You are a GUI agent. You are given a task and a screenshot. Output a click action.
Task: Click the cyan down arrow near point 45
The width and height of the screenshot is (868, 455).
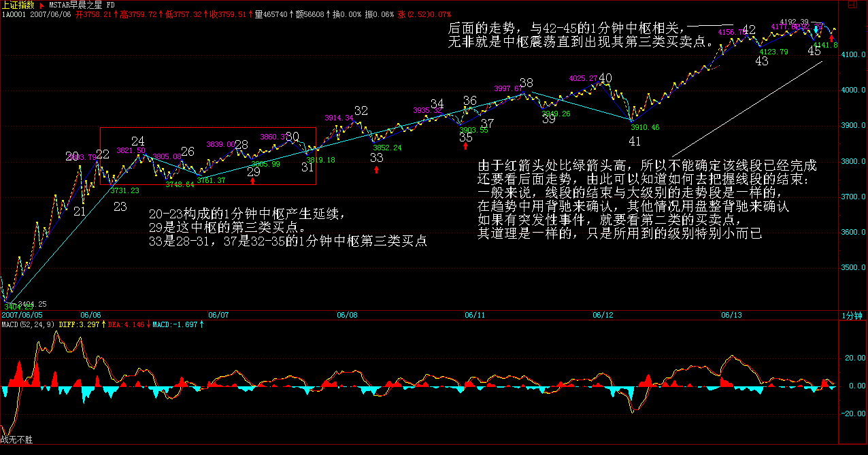(816, 31)
